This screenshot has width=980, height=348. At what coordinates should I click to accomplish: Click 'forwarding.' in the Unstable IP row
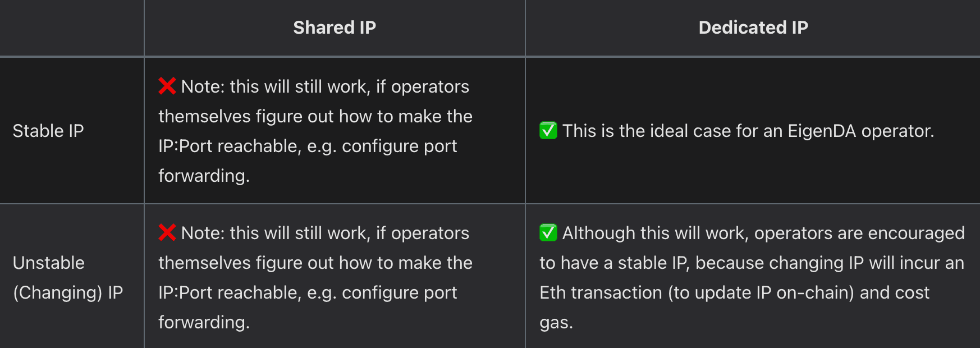[x=204, y=322]
